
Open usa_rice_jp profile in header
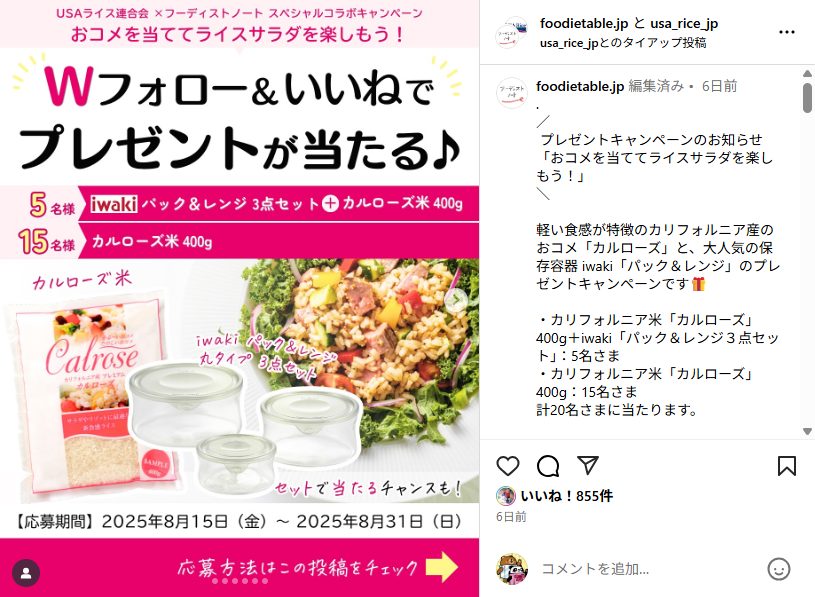(x=684, y=24)
